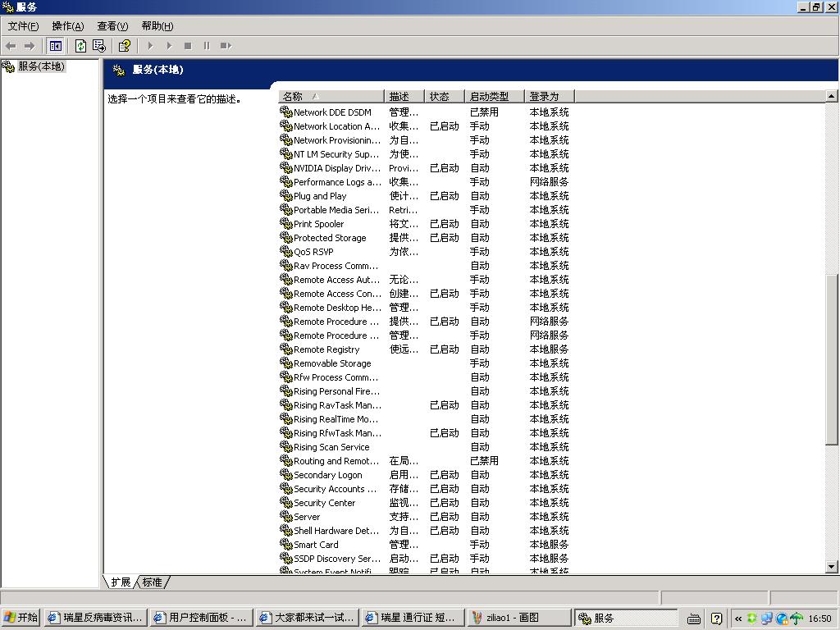This screenshot has height=630, width=840.
Task: Open the 开始 Start button
Action: (x=21, y=618)
